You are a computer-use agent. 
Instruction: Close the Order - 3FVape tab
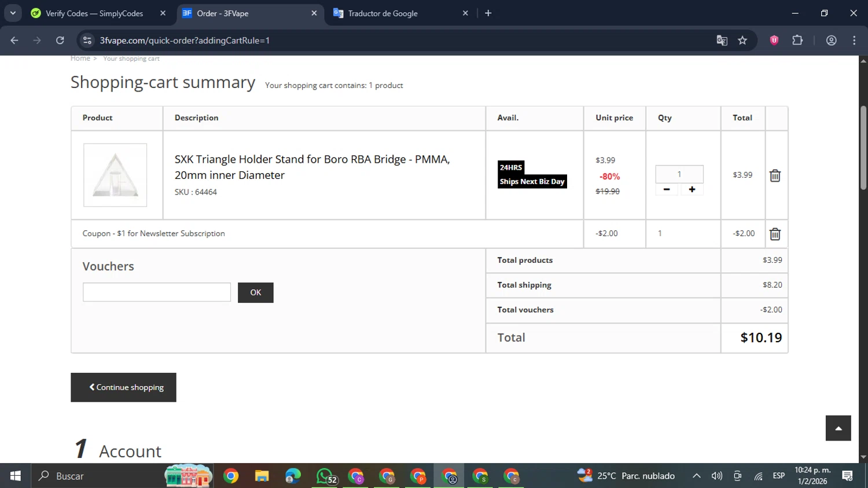[x=314, y=13]
